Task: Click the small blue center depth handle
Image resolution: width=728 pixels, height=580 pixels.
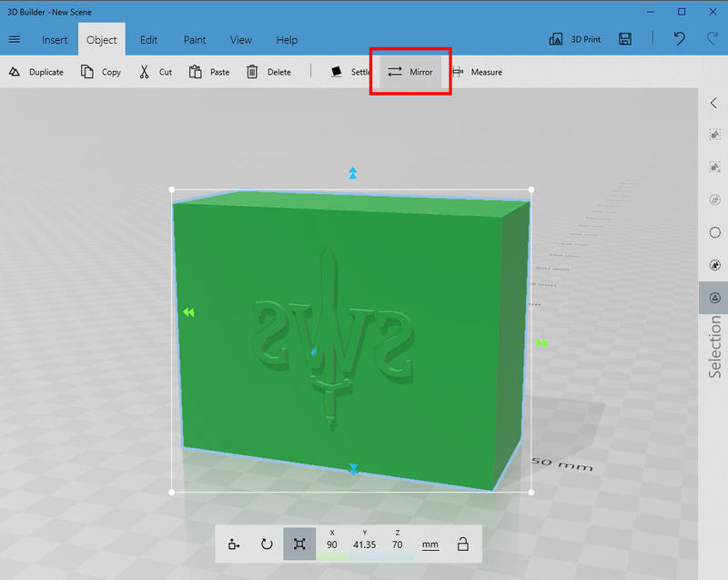Action: [x=314, y=351]
